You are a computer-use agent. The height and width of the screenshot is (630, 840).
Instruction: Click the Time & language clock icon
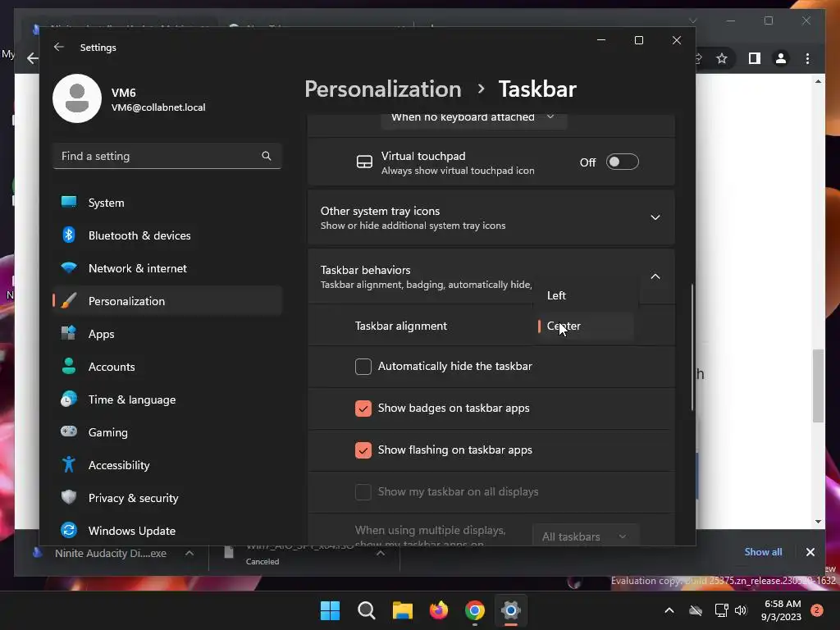pyautogui.click(x=69, y=399)
